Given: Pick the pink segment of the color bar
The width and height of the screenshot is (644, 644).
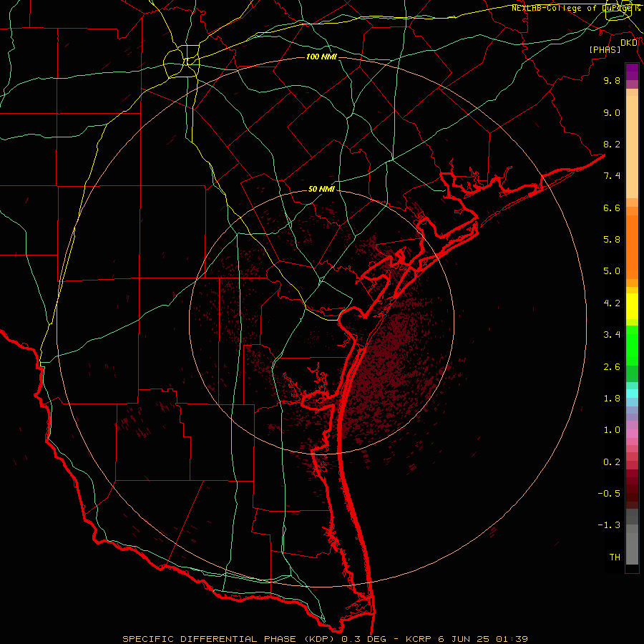Looking at the screenshot, I should pyautogui.click(x=632, y=434).
